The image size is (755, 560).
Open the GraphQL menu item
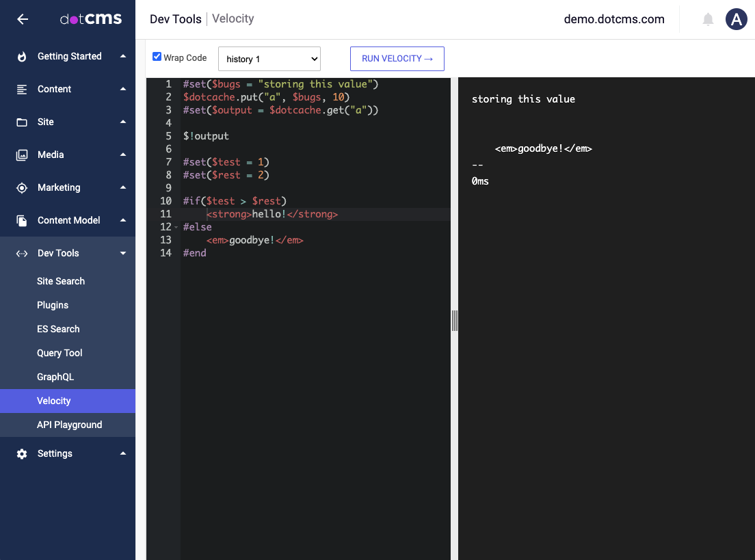coord(55,377)
